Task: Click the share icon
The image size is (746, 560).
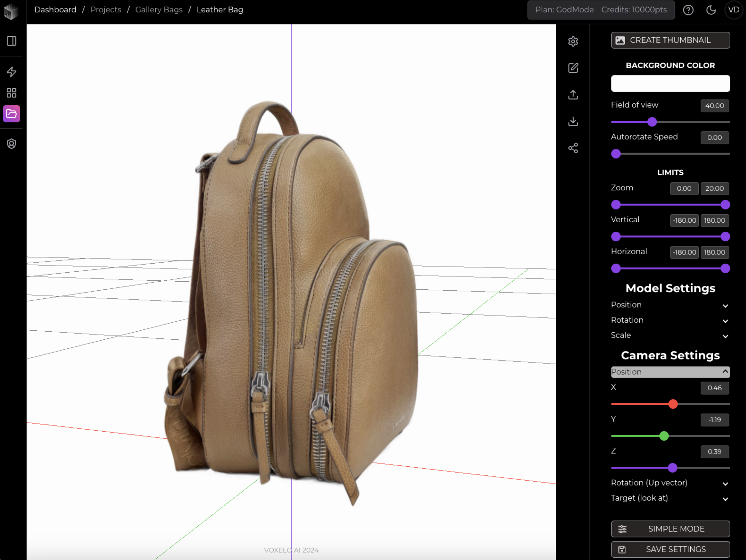Action: coord(573,148)
